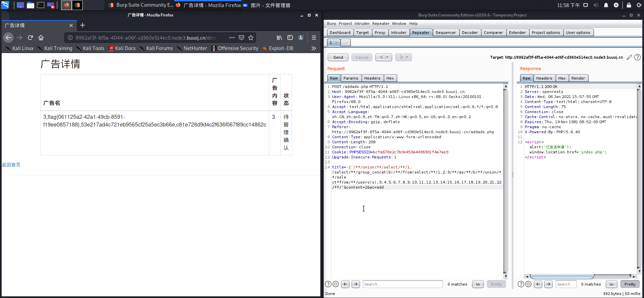Open the Burp menu in menu bar
The height and width of the screenshot is (298, 644).
pos(331,23)
